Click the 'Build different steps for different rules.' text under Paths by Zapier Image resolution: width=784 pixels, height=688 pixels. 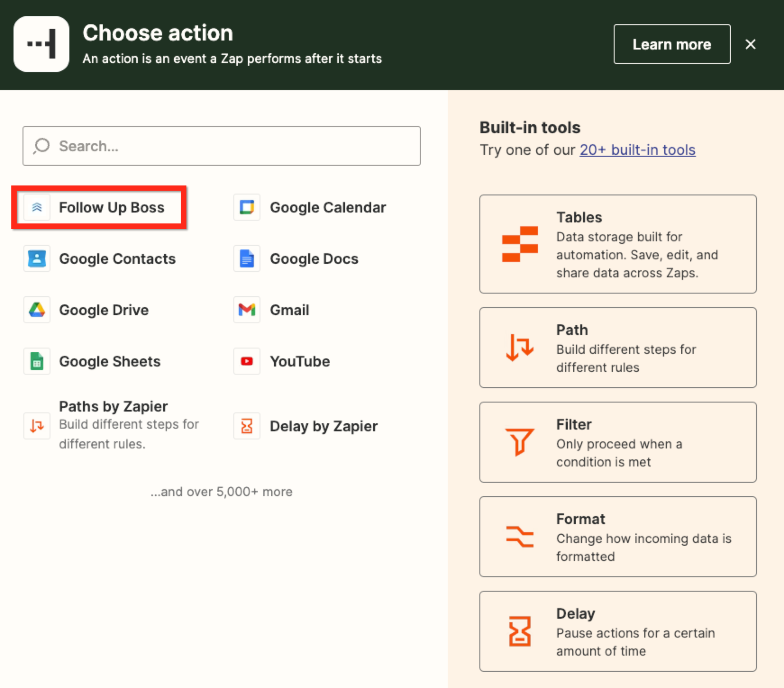click(x=128, y=434)
